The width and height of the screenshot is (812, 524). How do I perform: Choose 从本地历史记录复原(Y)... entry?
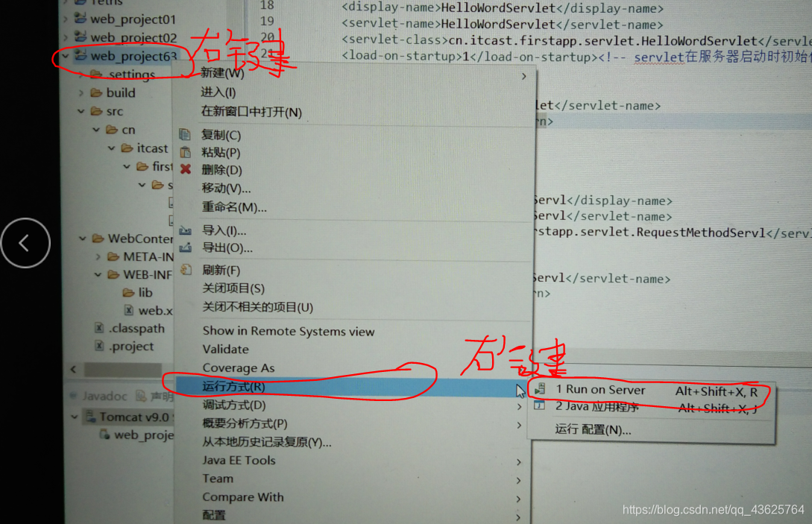click(x=352, y=442)
